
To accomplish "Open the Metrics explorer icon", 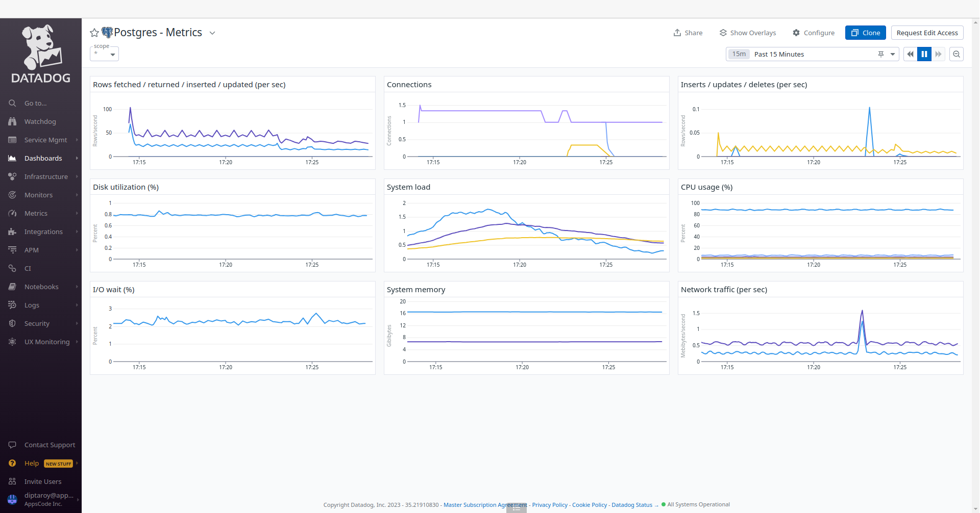I will [x=12, y=213].
